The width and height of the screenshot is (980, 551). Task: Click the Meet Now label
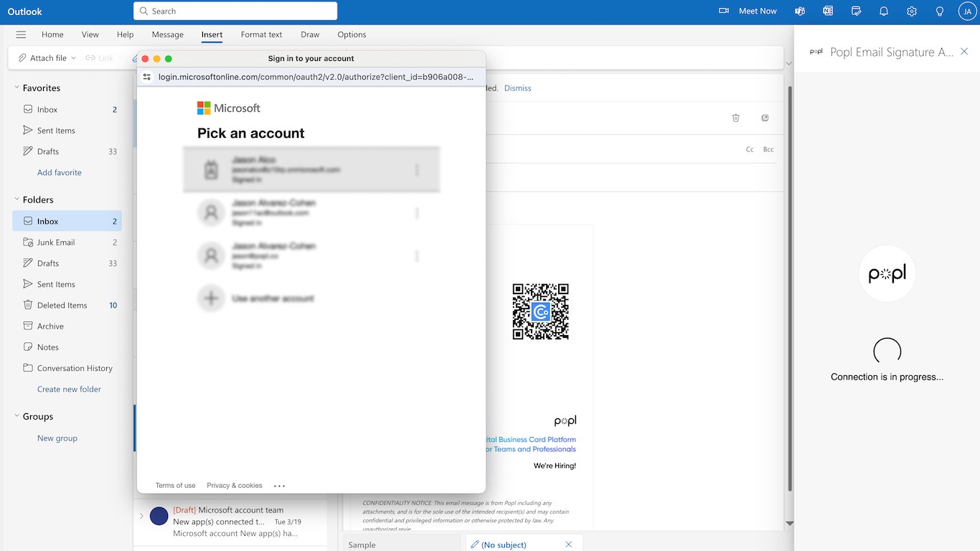tap(758, 11)
